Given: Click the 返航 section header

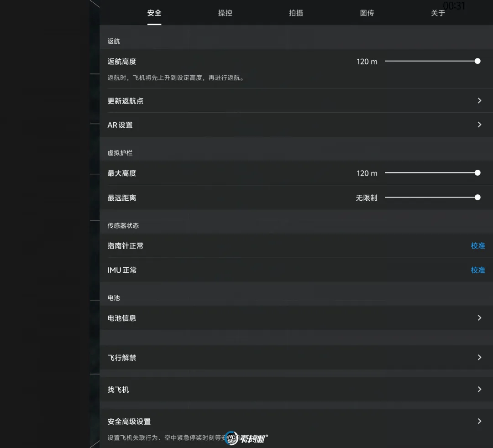Looking at the screenshot, I should pos(114,41).
